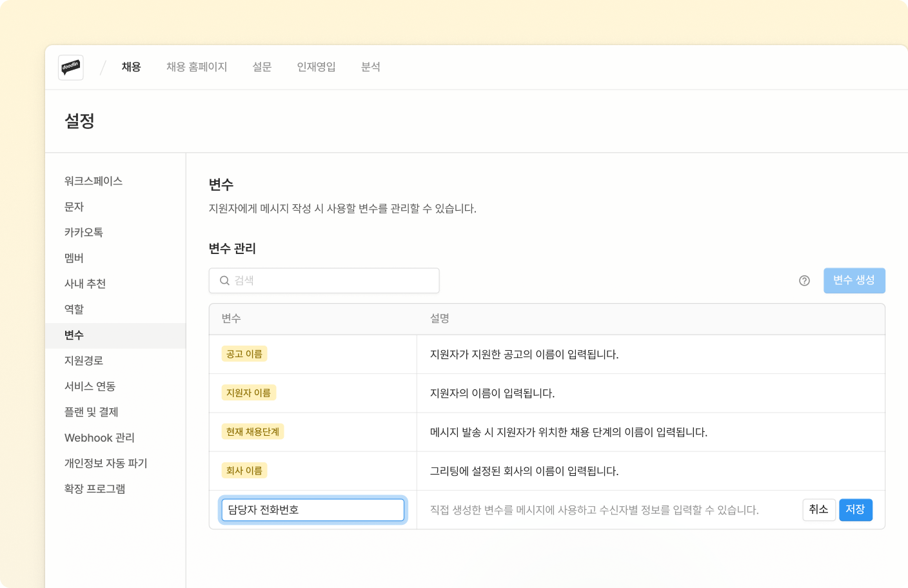Click the Doodlin logo icon

pyautogui.click(x=71, y=67)
